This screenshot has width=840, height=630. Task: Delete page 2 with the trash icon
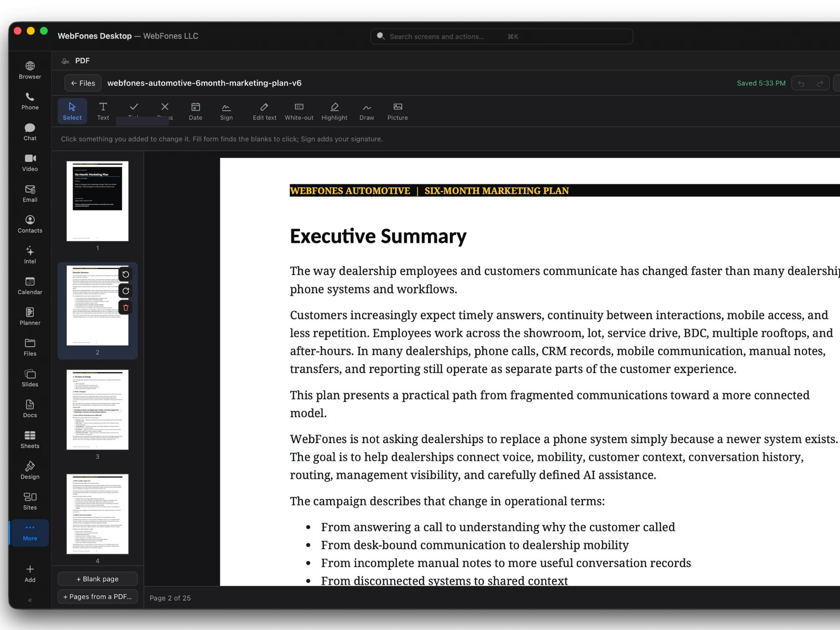point(126,308)
